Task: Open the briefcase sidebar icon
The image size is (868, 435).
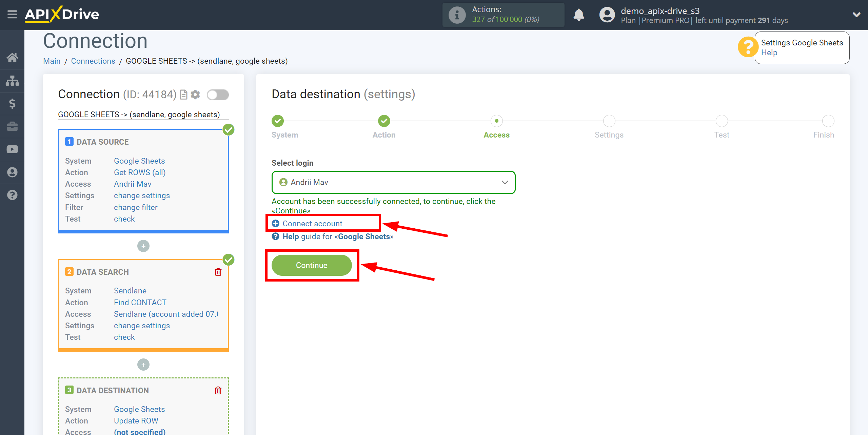Action: tap(12, 126)
